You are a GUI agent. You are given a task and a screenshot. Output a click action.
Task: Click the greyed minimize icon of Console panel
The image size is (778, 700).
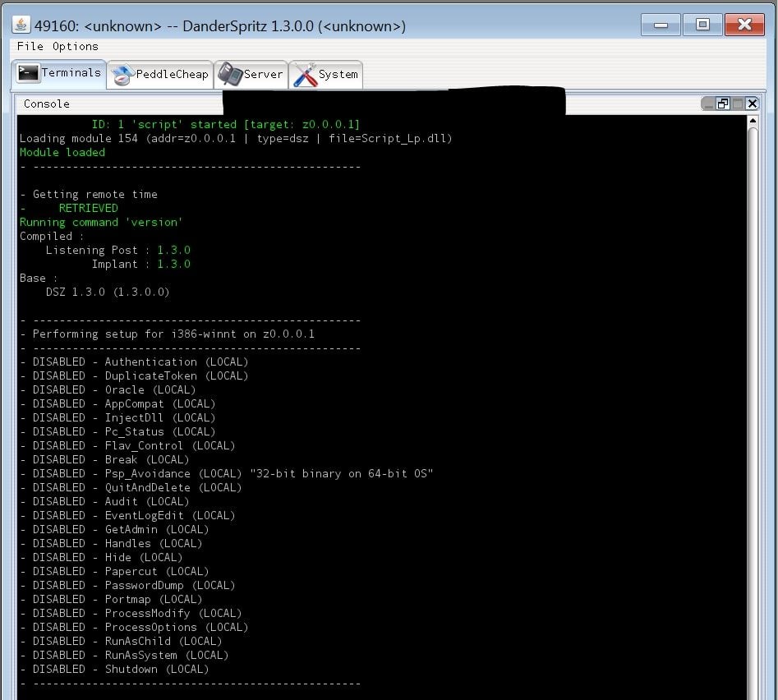click(708, 104)
